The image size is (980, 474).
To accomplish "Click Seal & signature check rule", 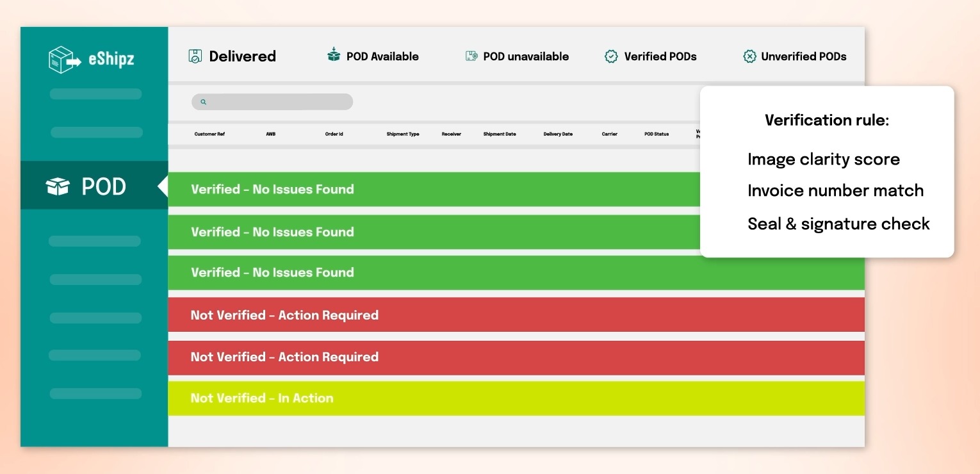I will [x=838, y=224].
